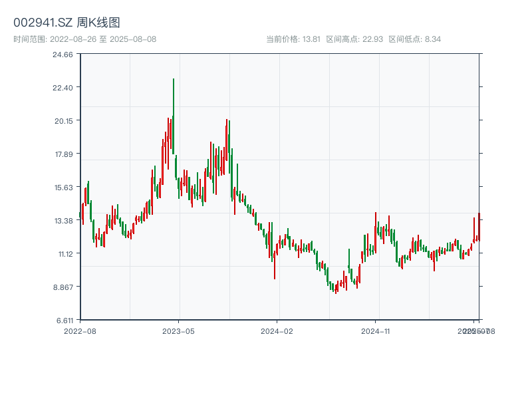Select the y-axis label 15.63
Viewport: 532px width, 399px height.
pos(63,188)
